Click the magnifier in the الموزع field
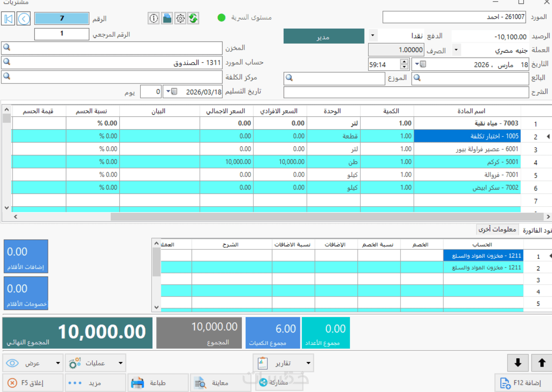The height and width of the screenshot is (392, 552). tap(290, 78)
